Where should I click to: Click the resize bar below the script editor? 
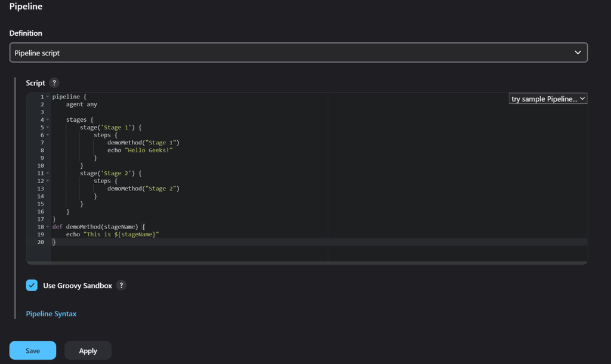click(x=307, y=263)
